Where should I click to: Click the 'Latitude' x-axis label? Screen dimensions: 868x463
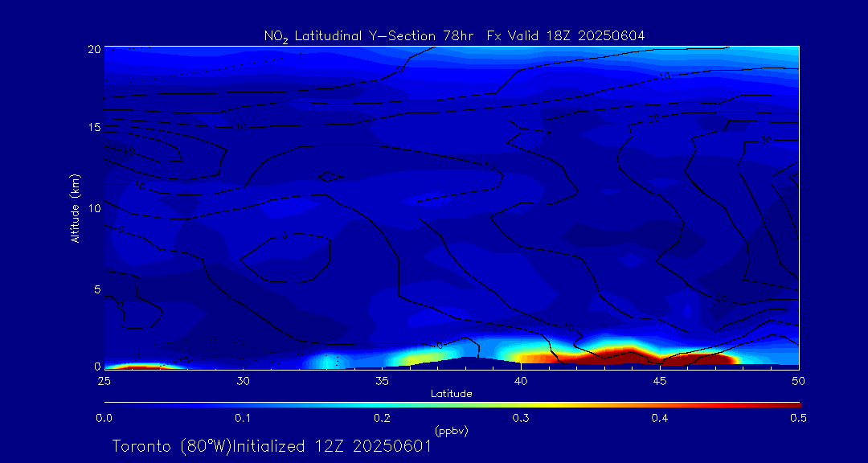point(451,394)
